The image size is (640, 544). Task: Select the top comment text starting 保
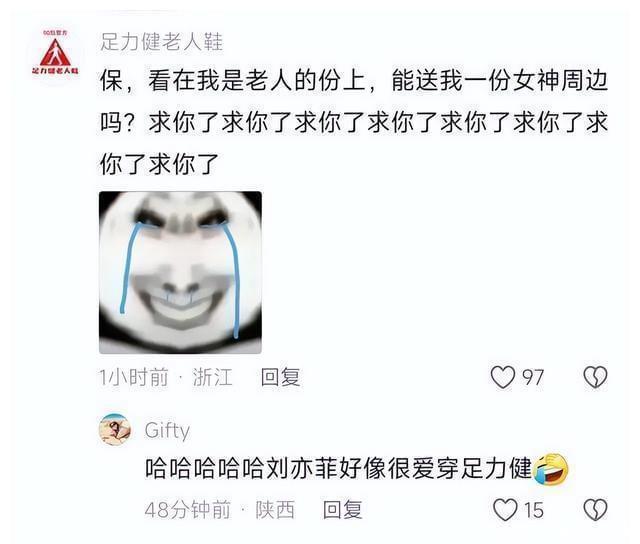coord(354,122)
